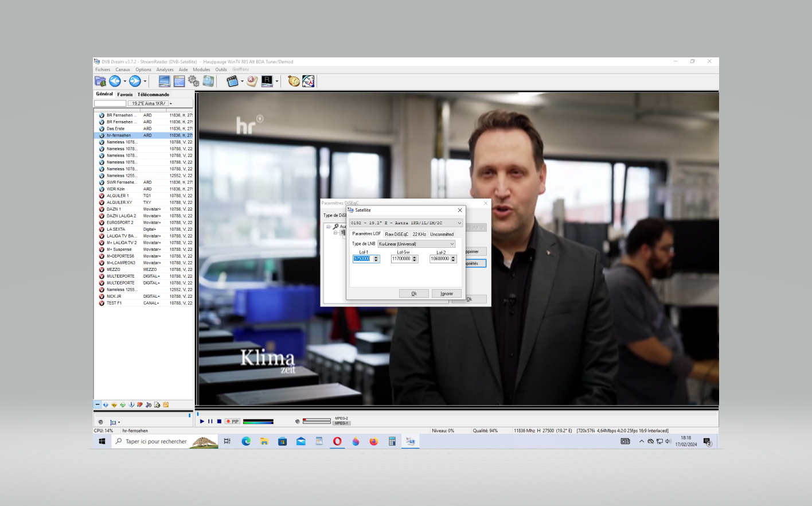Click the locked document filter icon
The width and height of the screenshot is (812, 506).
tap(157, 405)
